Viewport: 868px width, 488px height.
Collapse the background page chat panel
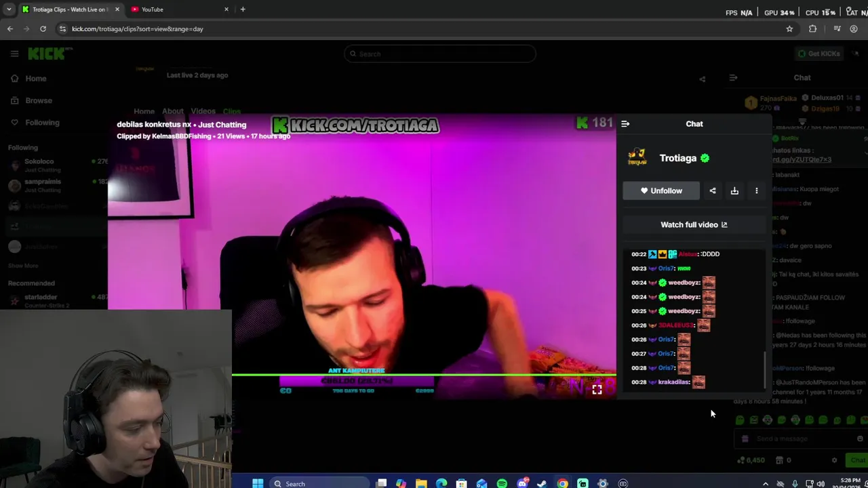click(733, 78)
